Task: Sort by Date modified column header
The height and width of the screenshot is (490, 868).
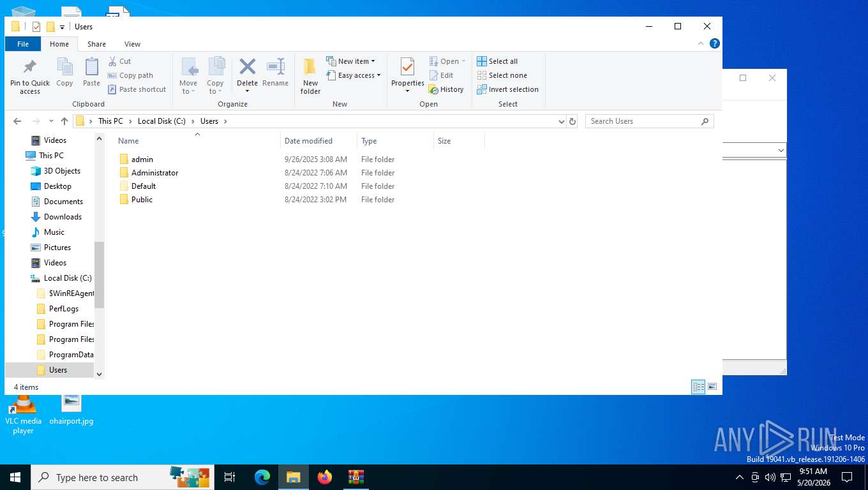Action: [x=318, y=141]
